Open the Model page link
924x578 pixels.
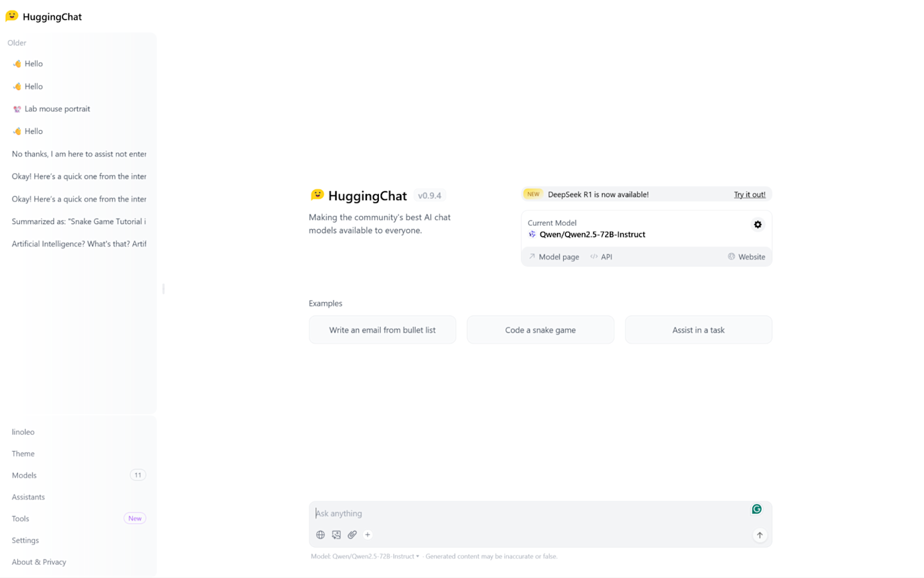point(554,257)
